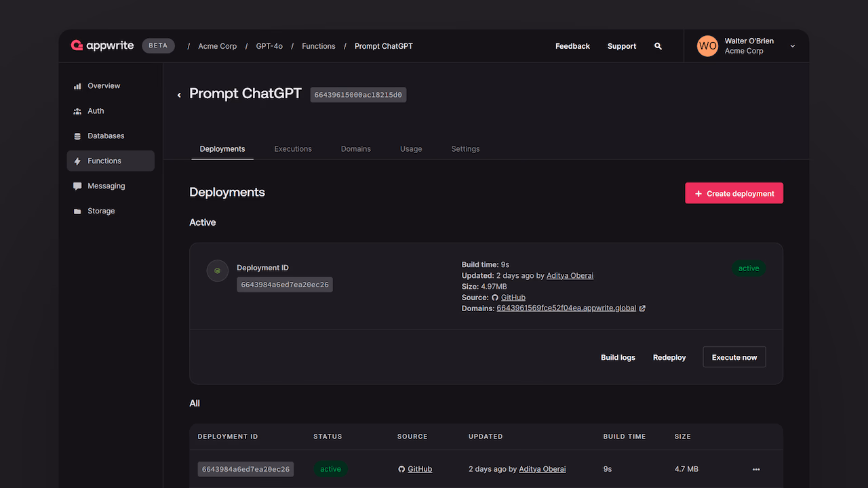Click Support in the header
Image resolution: width=868 pixels, height=488 pixels.
coord(622,46)
